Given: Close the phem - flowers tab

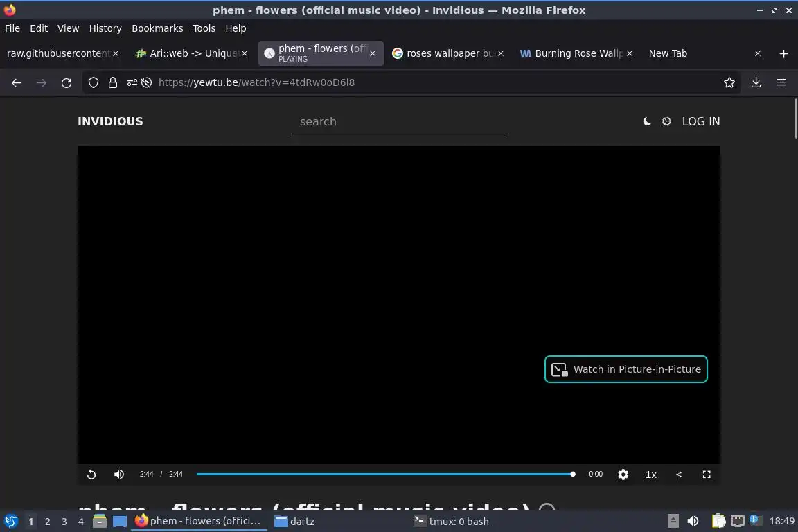Looking at the screenshot, I should coord(373,53).
